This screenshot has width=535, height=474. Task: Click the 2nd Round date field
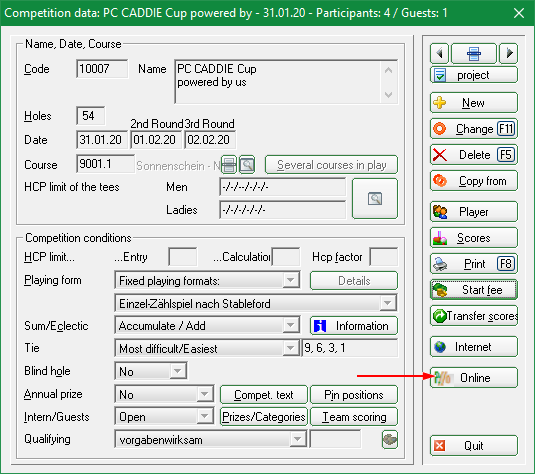coord(156,140)
